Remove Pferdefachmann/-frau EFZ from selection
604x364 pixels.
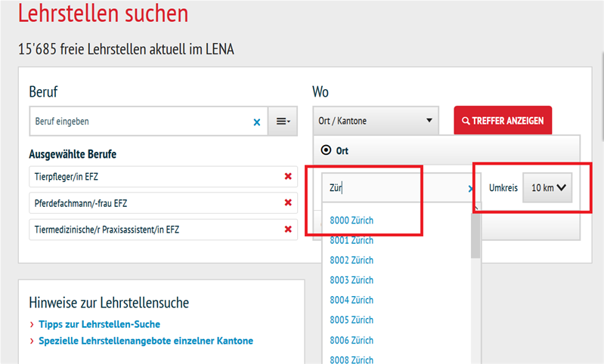(287, 203)
